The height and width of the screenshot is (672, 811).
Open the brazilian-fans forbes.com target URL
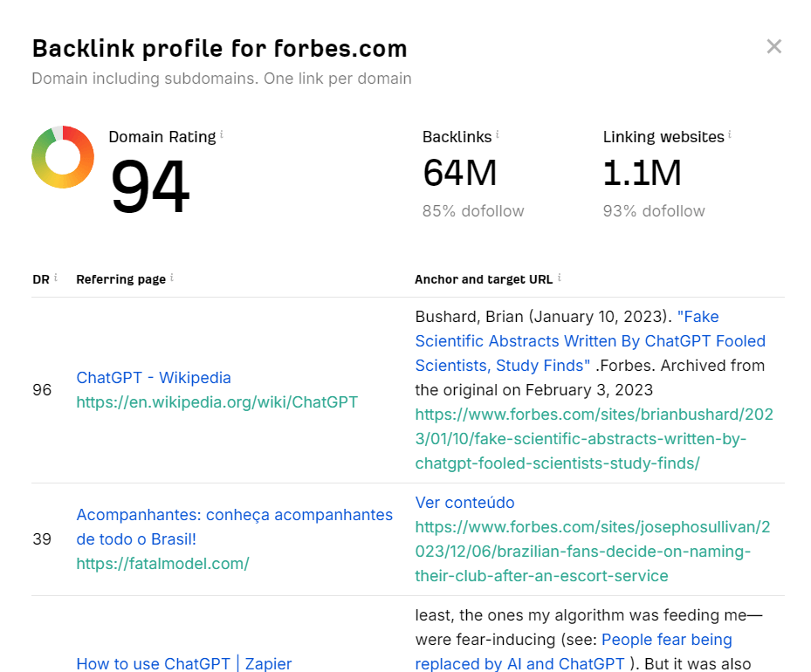point(594,551)
